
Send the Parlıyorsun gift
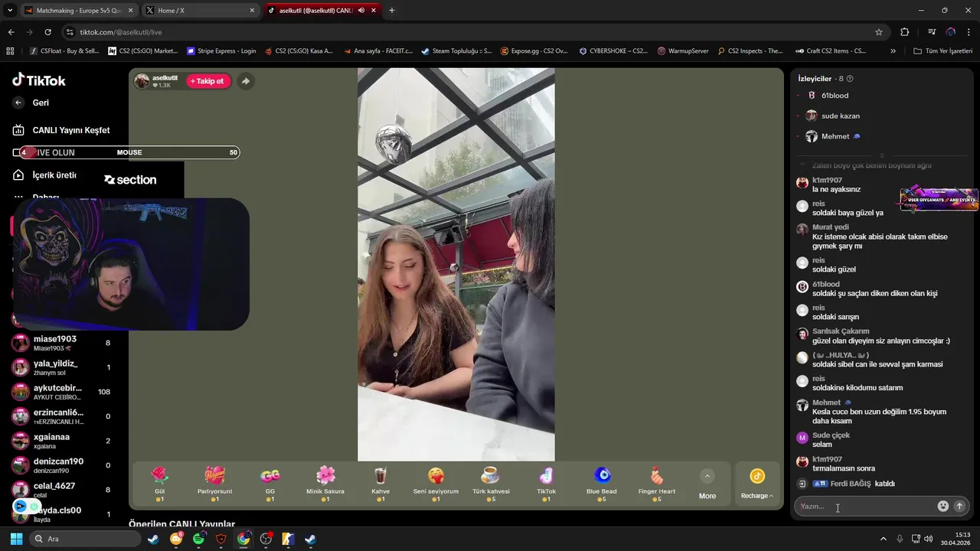tap(214, 484)
